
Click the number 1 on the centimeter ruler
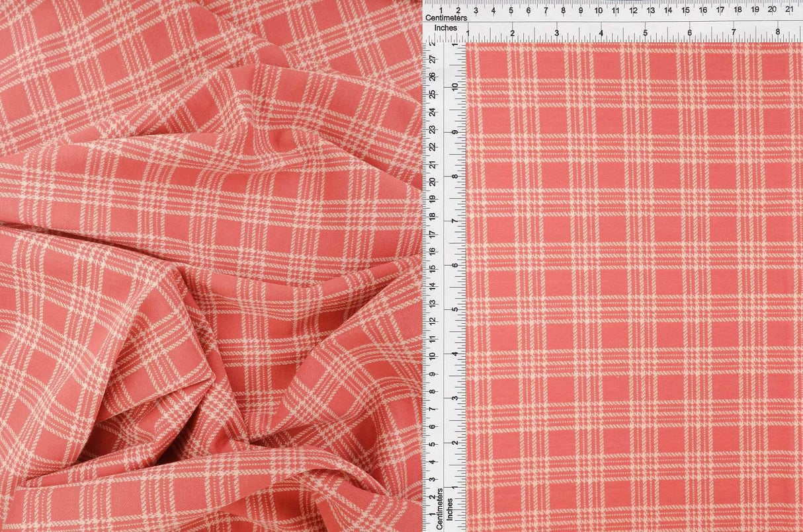pyautogui.click(x=441, y=10)
